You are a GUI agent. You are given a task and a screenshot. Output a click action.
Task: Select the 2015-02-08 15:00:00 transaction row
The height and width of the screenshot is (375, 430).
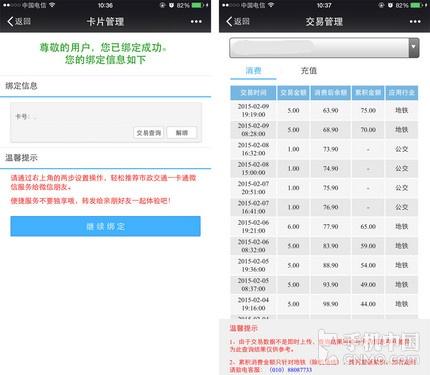[x=324, y=168]
